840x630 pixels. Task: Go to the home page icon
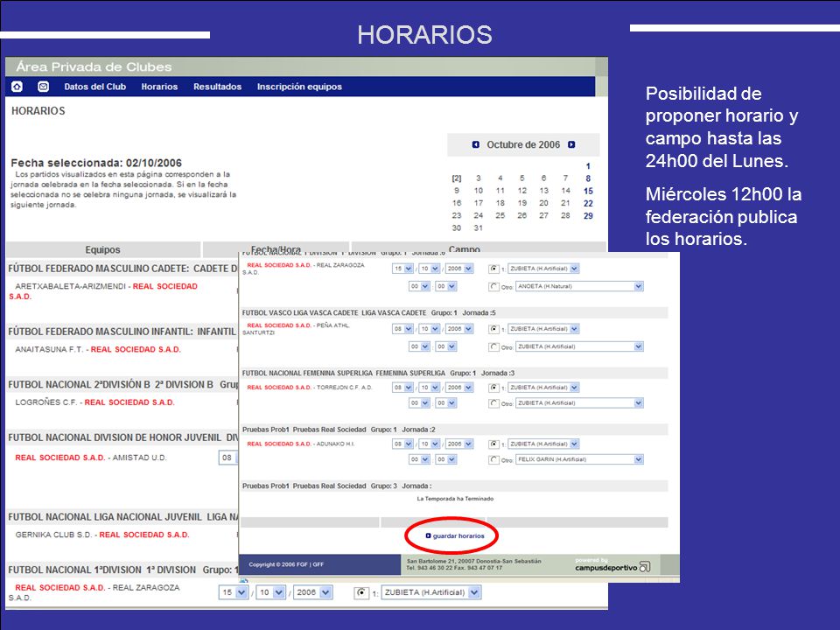(x=17, y=87)
